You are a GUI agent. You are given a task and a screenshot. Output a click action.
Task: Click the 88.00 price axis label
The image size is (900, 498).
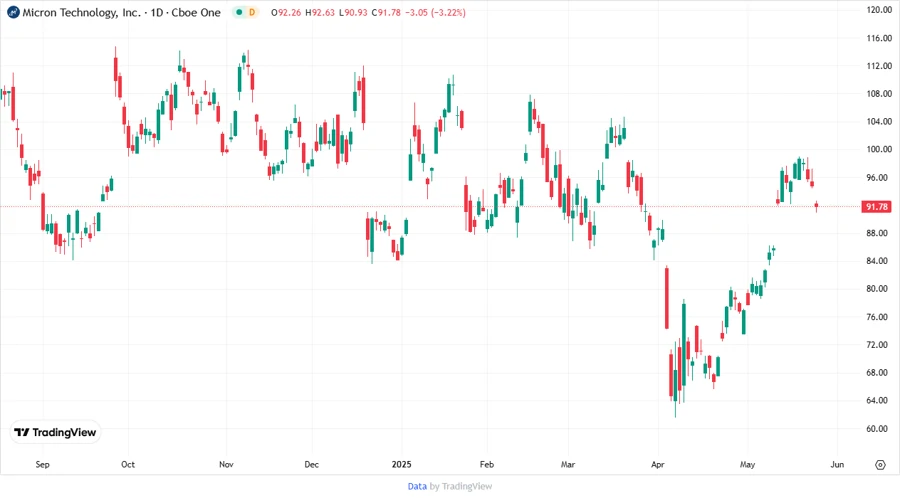pos(879,233)
